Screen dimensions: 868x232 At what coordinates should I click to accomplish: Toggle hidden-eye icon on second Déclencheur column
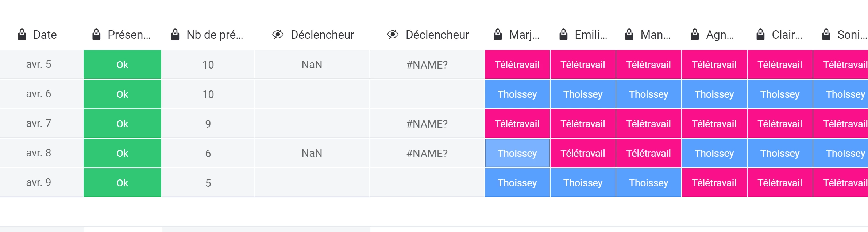tap(393, 35)
